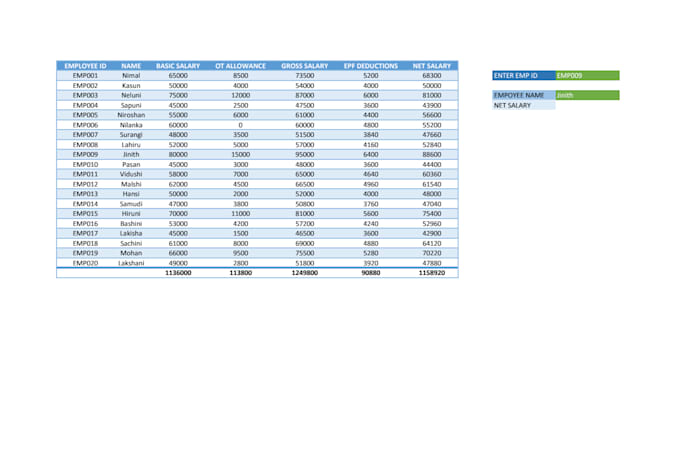The width and height of the screenshot is (680, 459).
Task: Click net salary value 60360
Action: (x=432, y=174)
